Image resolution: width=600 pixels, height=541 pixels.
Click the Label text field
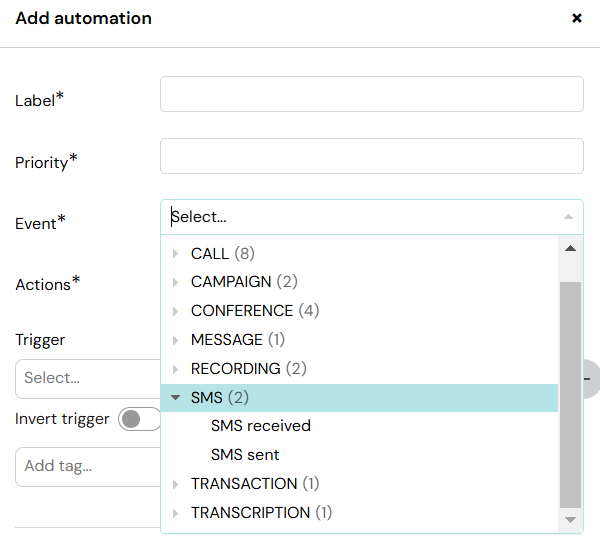372,94
